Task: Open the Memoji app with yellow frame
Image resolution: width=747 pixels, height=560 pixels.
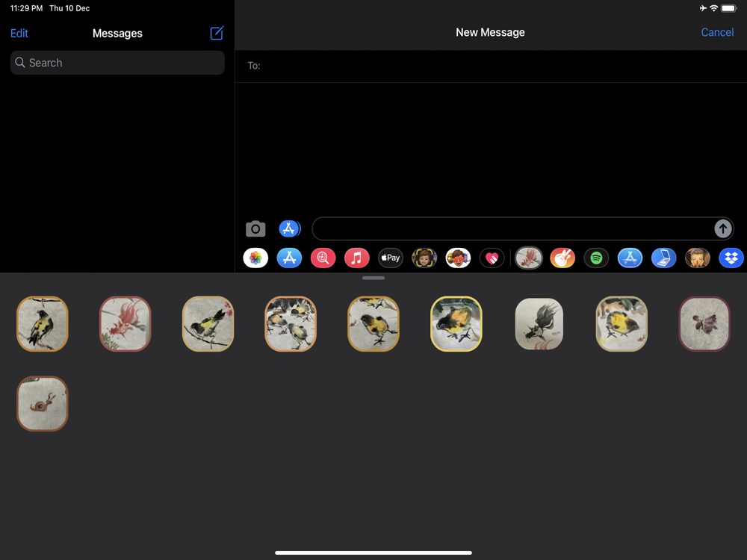Action: pyautogui.click(x=424, y=258)
